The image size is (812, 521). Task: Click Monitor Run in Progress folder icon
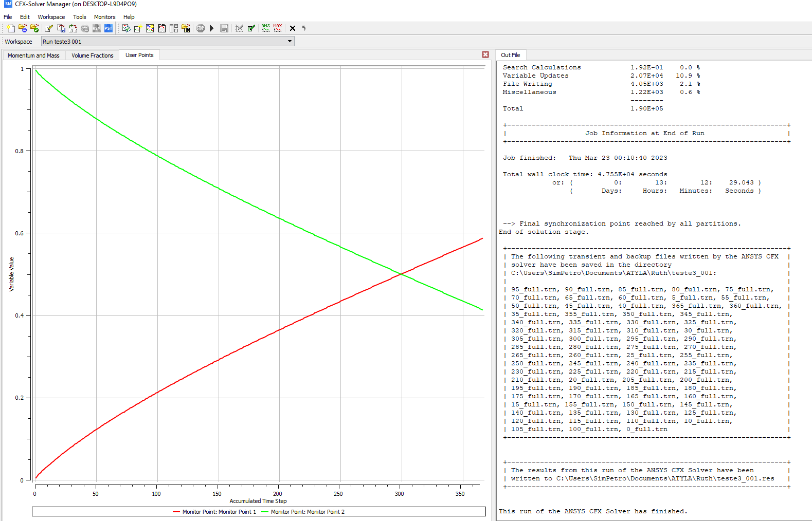23,28
